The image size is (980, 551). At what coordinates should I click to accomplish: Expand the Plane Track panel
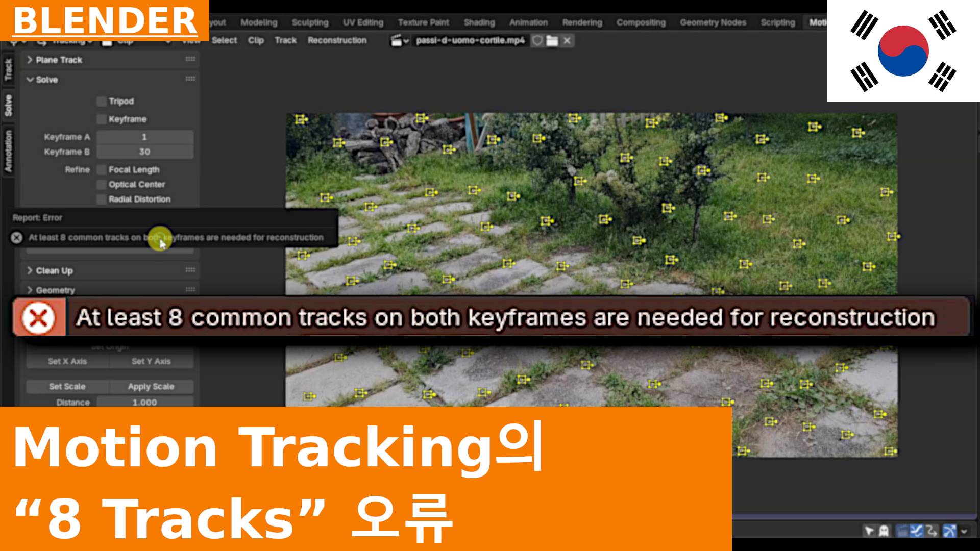pyautogui.click(x=30, y=60)
